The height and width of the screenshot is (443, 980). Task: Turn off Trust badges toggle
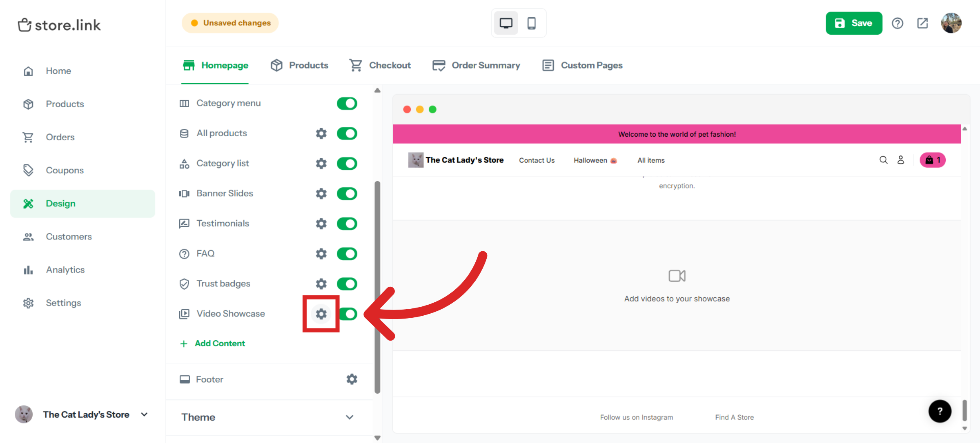347,284
